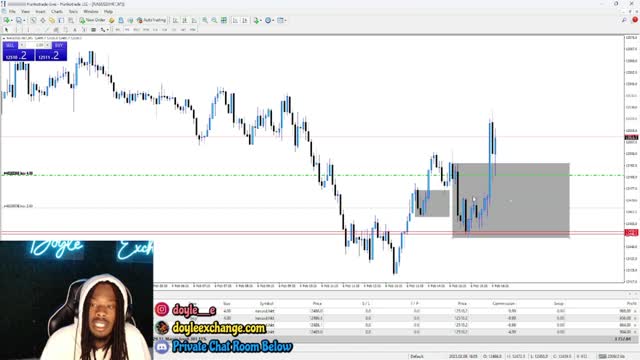The width and height of the screenshot is (640, 360).
Task: Select the Vertical Line drawing tool
Action: click(28, 30)
